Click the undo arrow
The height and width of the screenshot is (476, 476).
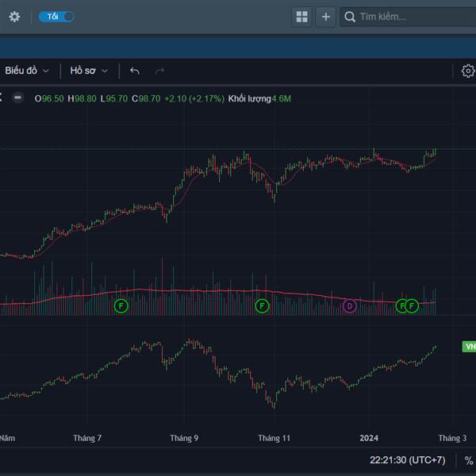click(135, 71)
